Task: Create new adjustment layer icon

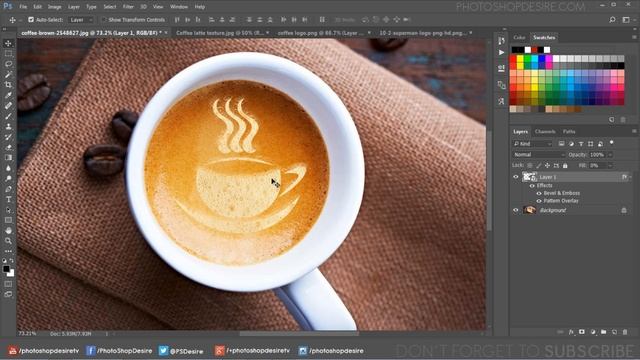Action: 593,332
